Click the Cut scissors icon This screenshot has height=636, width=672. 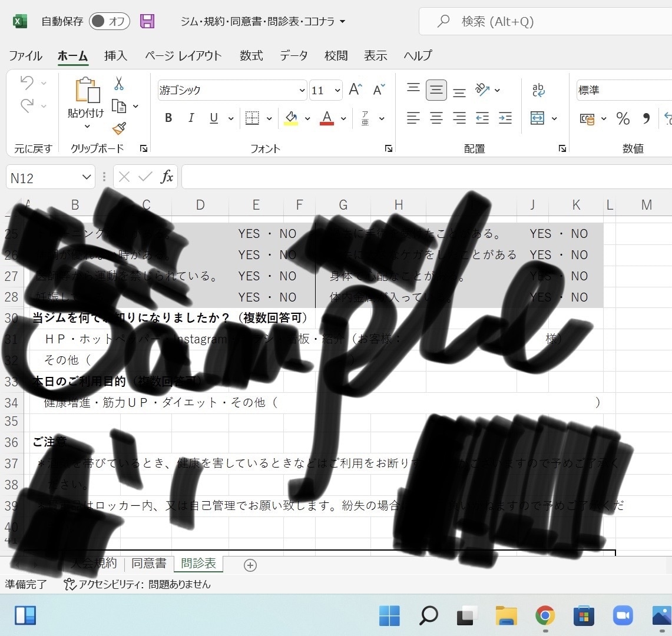point(119,84)
